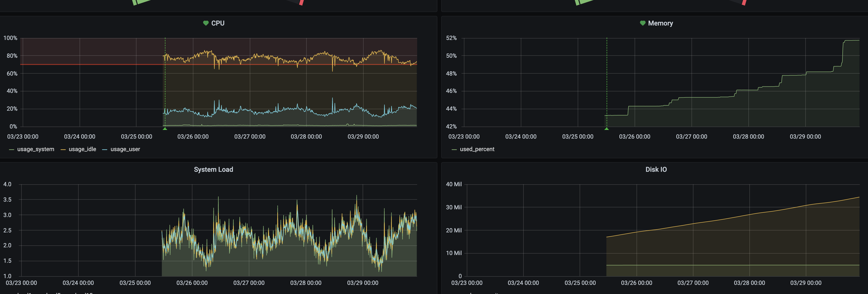Toggle the usage_system series label in legend
The width and height of the screenshot is (868, 294).
36,149
